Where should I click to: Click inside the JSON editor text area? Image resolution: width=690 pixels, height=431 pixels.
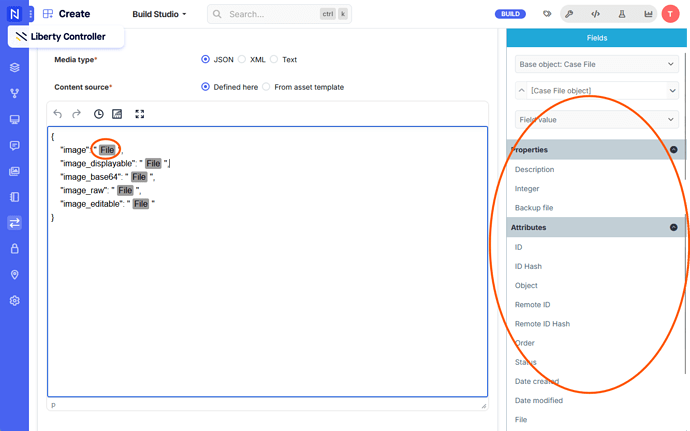click(x=268, y=262)
